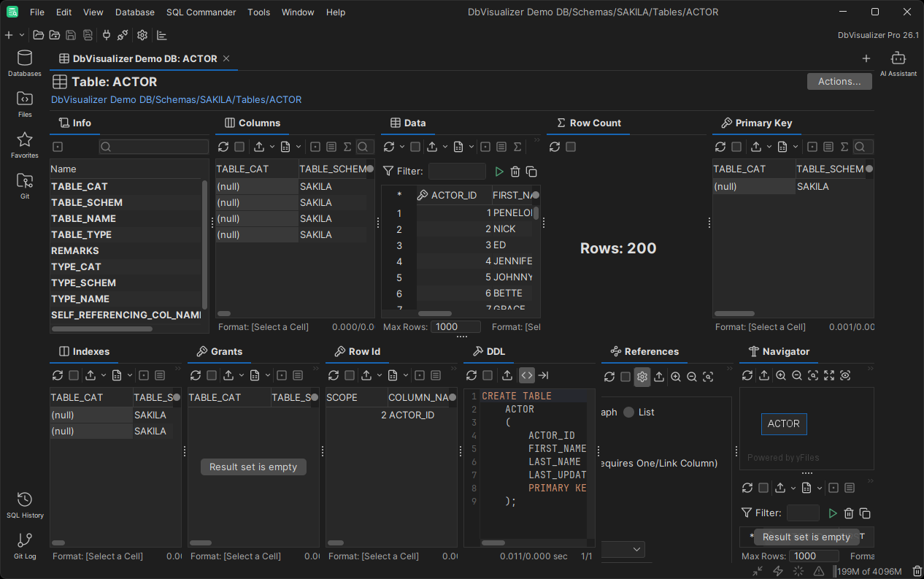Zoom in on the References graph
This screenshot has width=924, height=579.
pyautogui.click(x=676, y=377)
